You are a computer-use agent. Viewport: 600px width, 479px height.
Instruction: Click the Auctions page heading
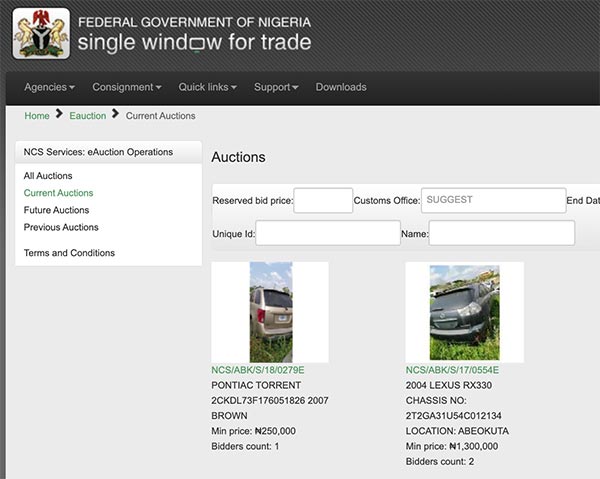point(238,157)
